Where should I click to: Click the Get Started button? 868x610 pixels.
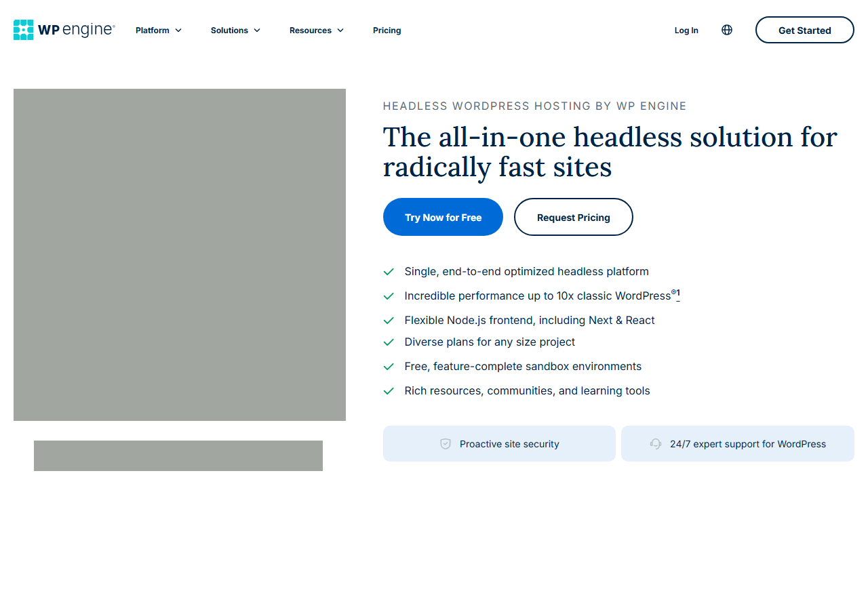point(805,30)
